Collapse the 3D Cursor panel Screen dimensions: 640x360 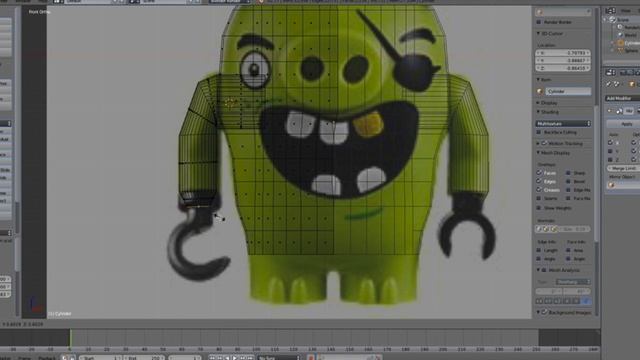point(538,33)
